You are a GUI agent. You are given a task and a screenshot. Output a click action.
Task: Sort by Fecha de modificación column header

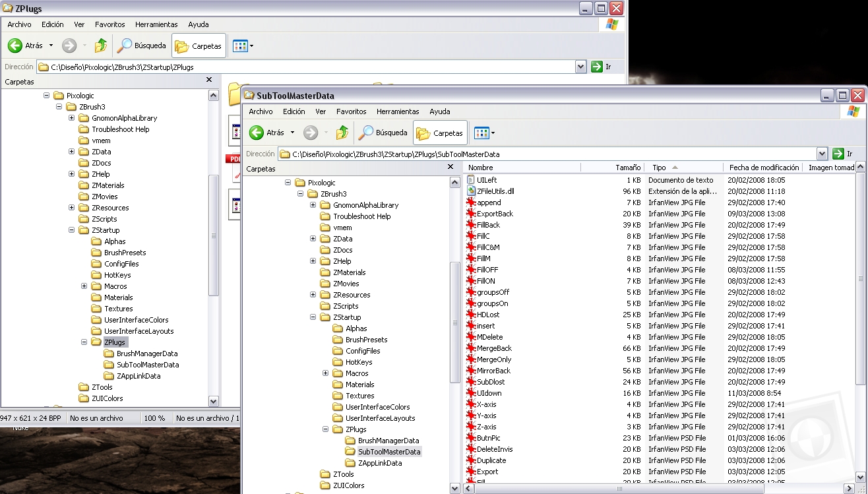764,168
